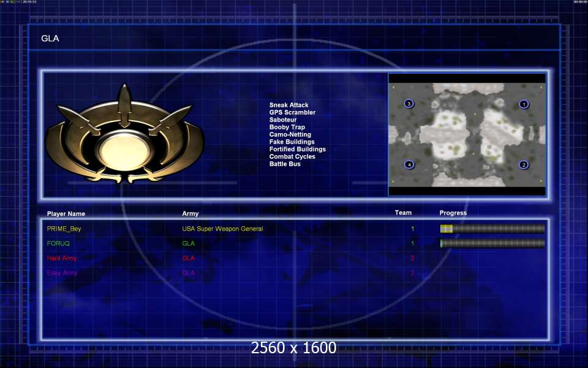588x368 pixels.
Task: Click the 'GPS Scrambler' ability text
Action: tap(292, 112)
